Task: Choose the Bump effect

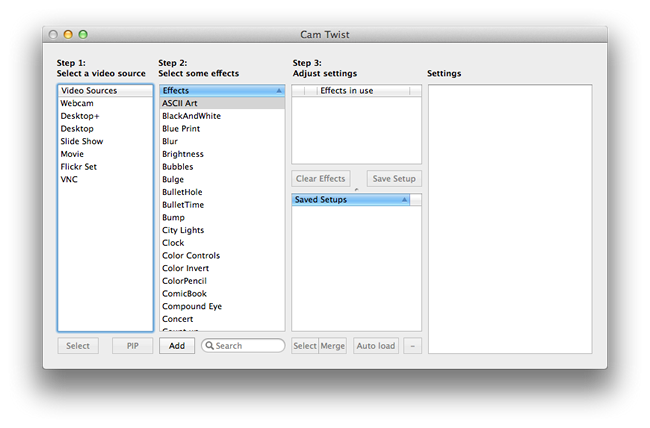Action: point(222,217)
